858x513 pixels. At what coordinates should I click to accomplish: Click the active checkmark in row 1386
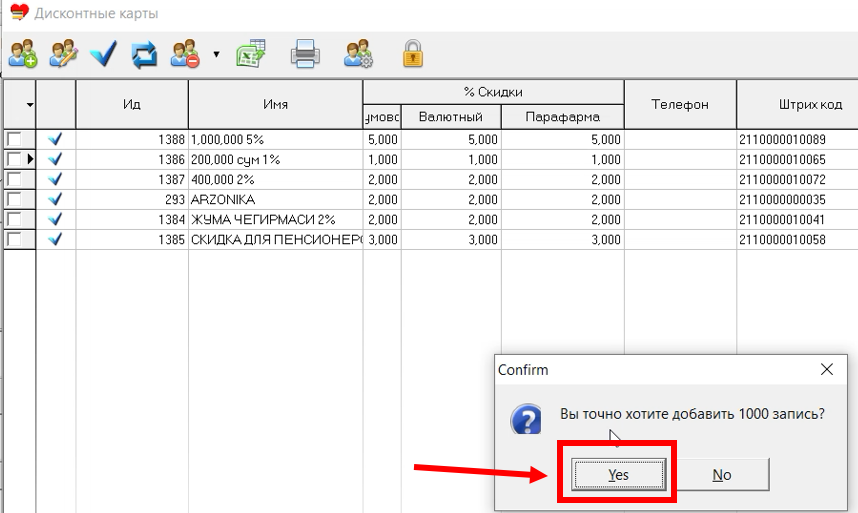tap(55, 159)
